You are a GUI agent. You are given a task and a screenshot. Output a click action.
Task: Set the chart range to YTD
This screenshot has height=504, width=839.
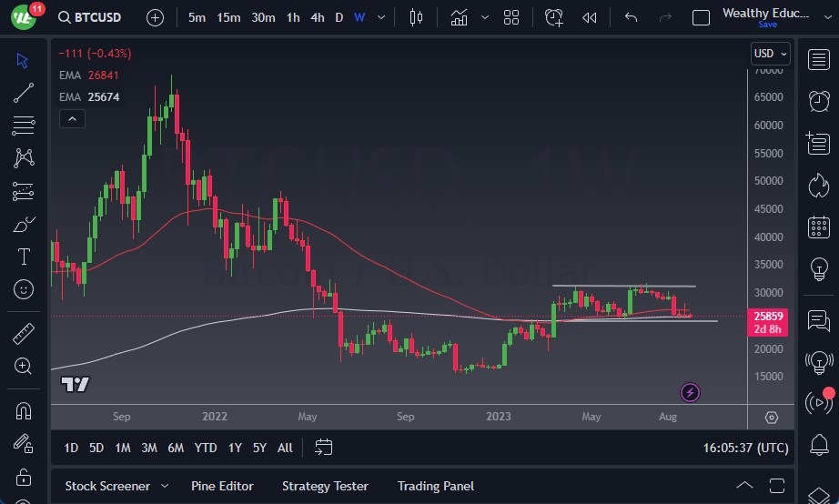pos(206,448)
